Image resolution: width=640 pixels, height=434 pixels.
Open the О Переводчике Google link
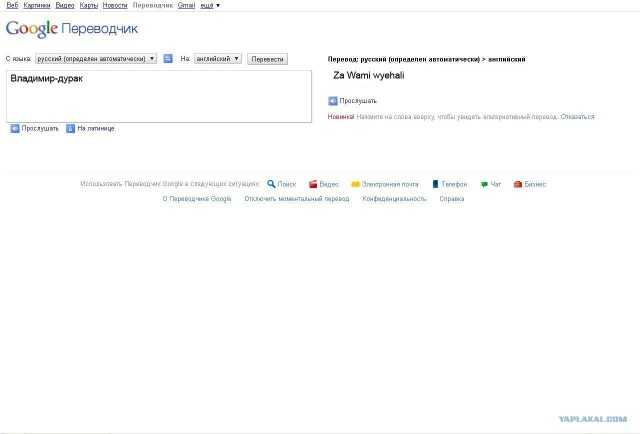pyautogui.click(x=197, y=199)
